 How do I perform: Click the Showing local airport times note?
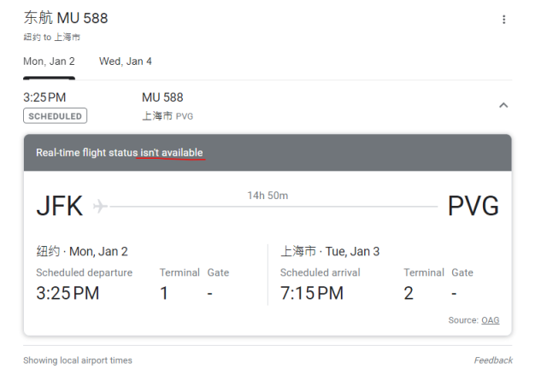pyautogui.click(x=78, y=360)
